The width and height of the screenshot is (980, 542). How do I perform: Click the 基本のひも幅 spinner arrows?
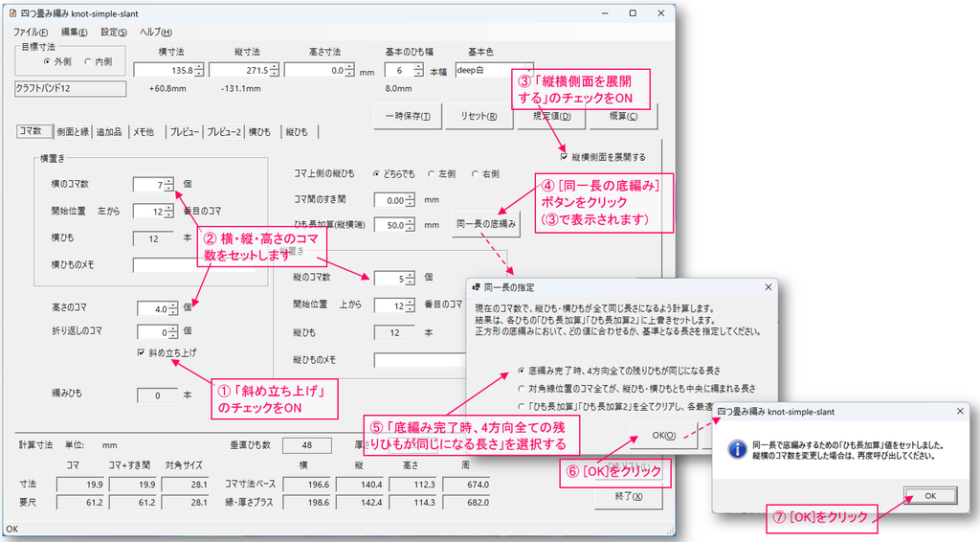419,70
